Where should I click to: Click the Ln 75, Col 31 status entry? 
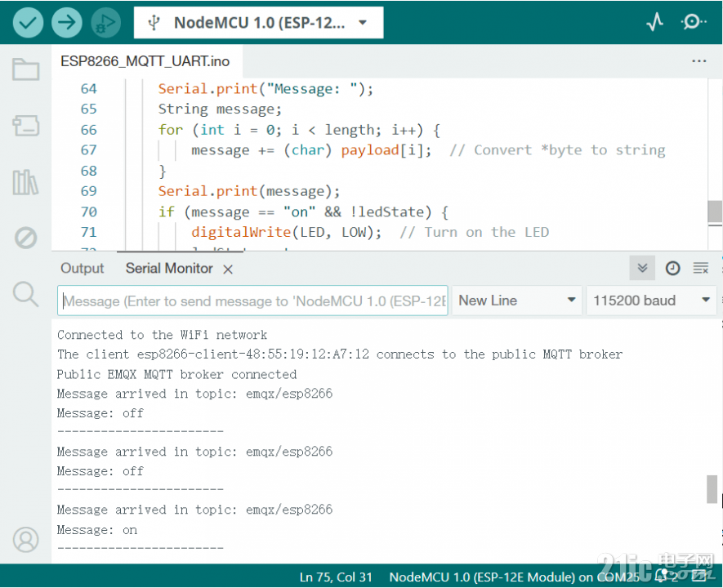pyautogui.click(x=336, y=577)
